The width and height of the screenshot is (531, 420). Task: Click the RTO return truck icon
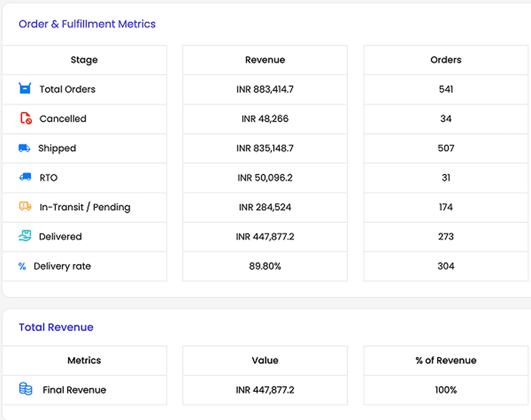click(x=25, y=177)
